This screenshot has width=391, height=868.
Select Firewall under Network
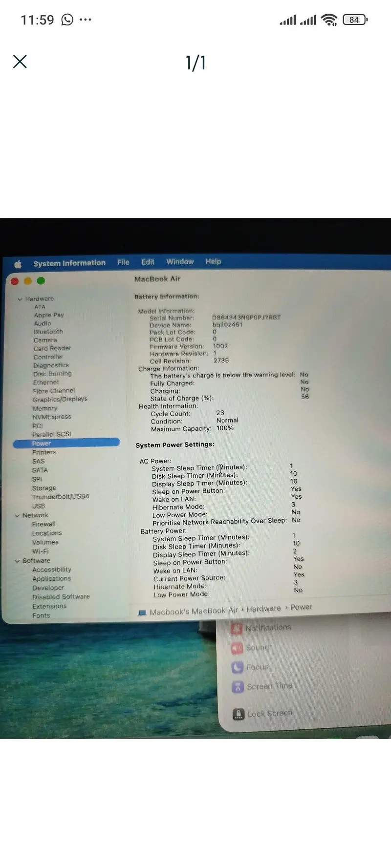(43, 524)
